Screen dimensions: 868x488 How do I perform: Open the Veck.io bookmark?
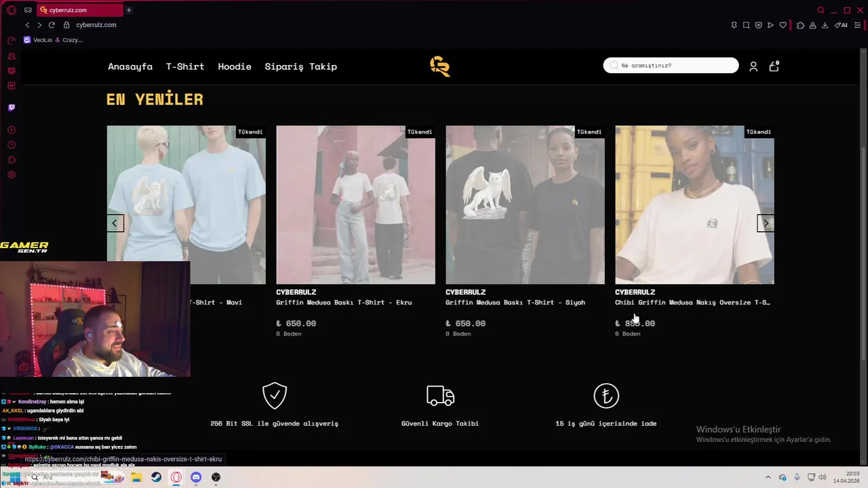point(38,40)
